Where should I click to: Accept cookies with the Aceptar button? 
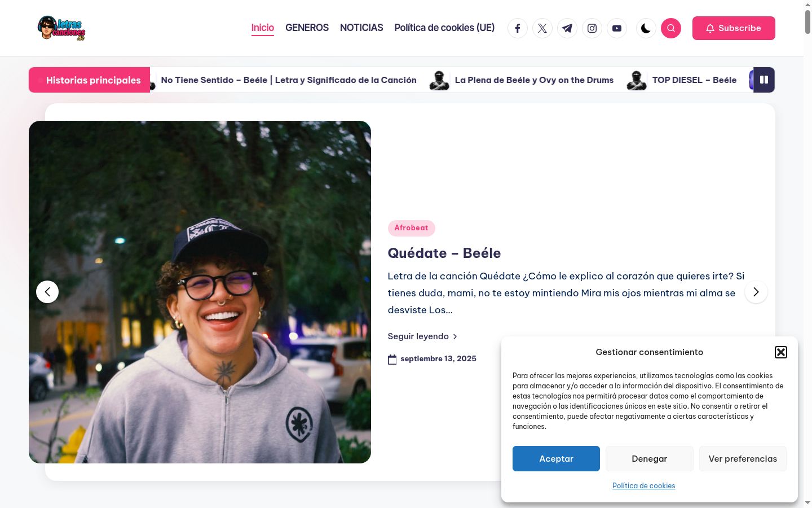point(556,458)
